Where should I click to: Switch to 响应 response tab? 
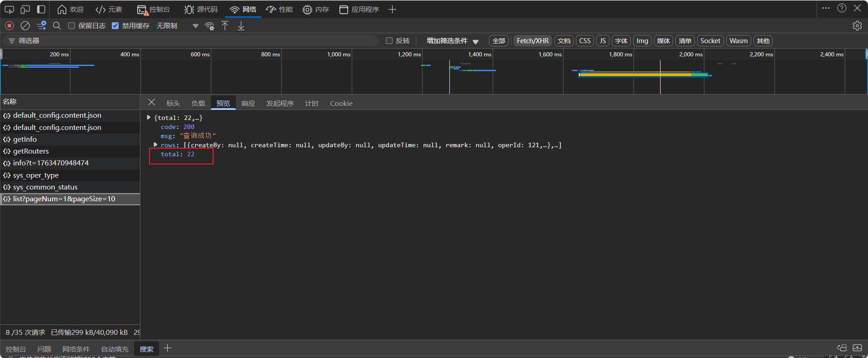click(x=248, y=103)
